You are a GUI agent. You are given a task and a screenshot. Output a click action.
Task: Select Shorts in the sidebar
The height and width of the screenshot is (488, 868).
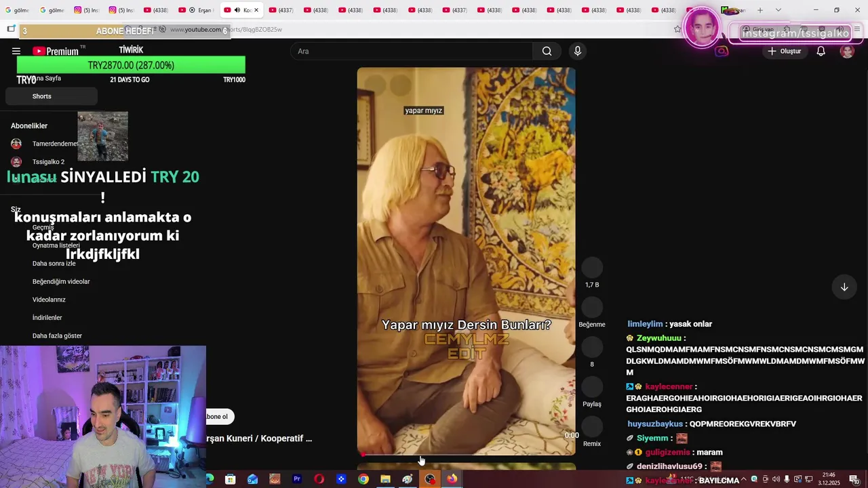[52, 96]
